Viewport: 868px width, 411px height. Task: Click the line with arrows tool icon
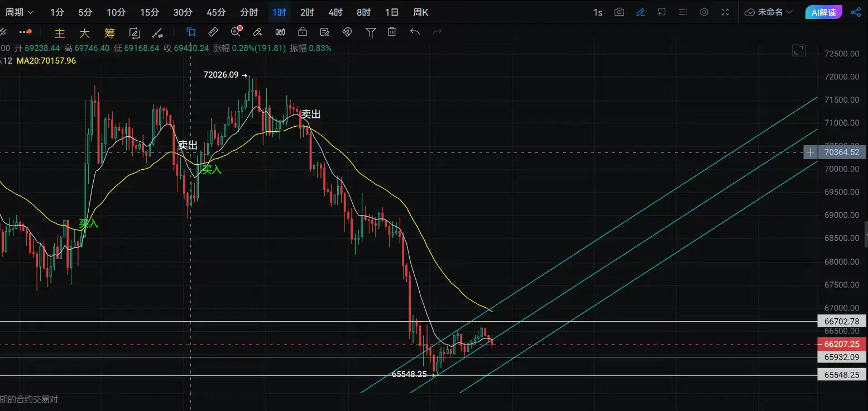click(159, 33)
